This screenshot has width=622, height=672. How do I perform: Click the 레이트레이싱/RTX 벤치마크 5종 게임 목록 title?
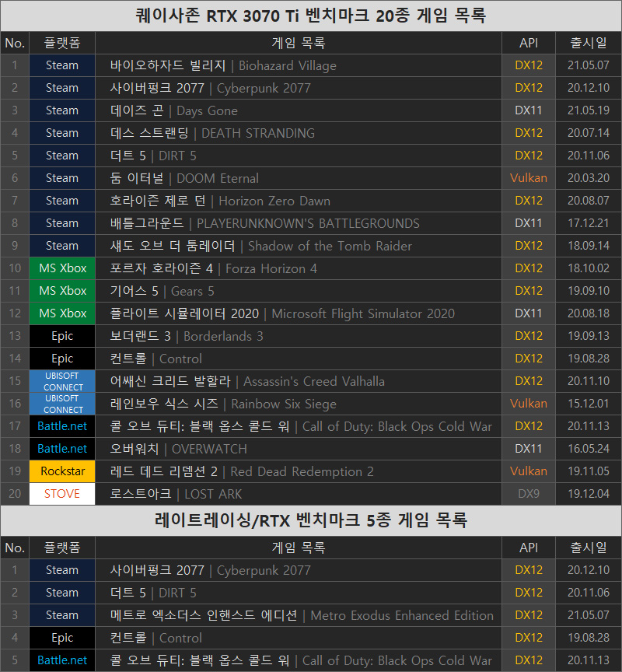(x=310, y=520)
